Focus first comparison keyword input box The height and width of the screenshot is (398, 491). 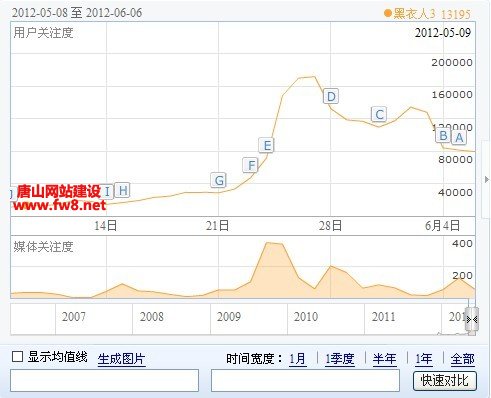(x=104, y=380)
